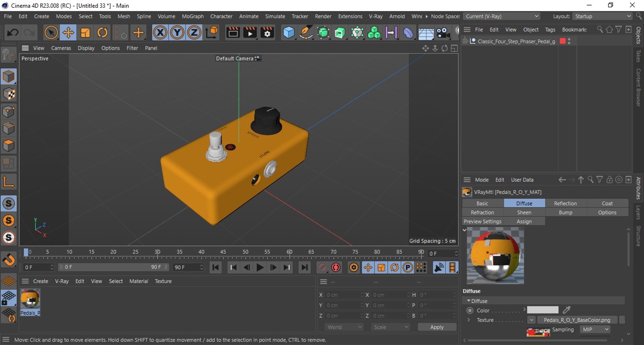Open the Node Space dropdown
The height and width of the screenshot is (345, 644).
[x=502, y=16]
